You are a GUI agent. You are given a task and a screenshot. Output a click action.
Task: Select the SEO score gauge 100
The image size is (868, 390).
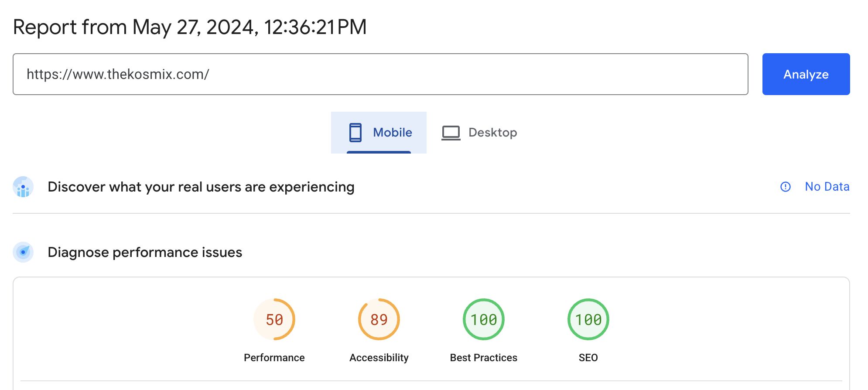tap(588, 319)
